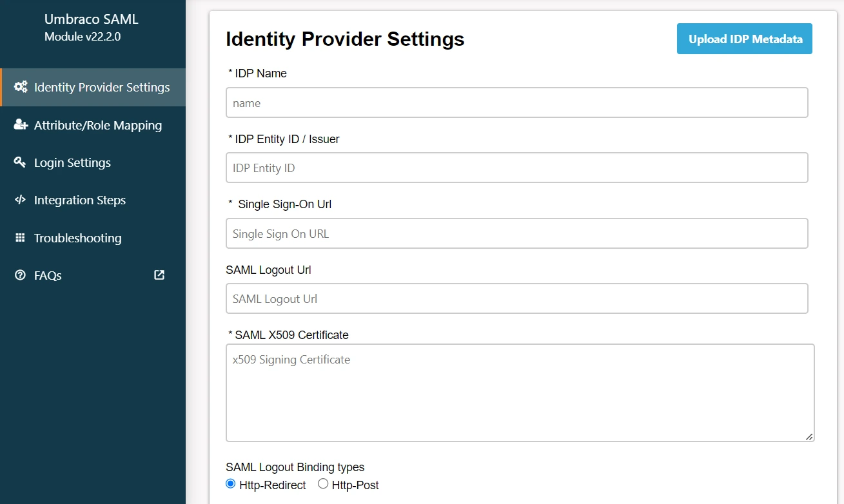Click 'Module v22.2.0' version text
844x504 pixels.
pyautogui.click(x=83, y=37)
